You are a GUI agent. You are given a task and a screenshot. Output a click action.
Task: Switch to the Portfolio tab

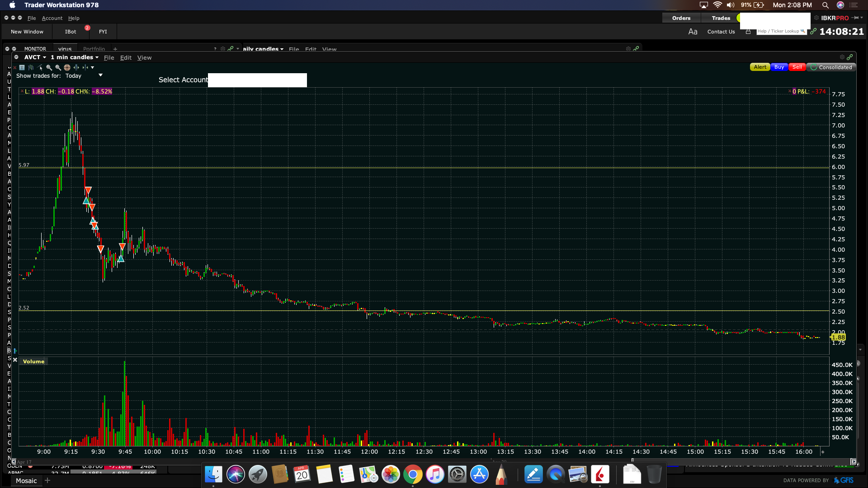tap(94, 49)
